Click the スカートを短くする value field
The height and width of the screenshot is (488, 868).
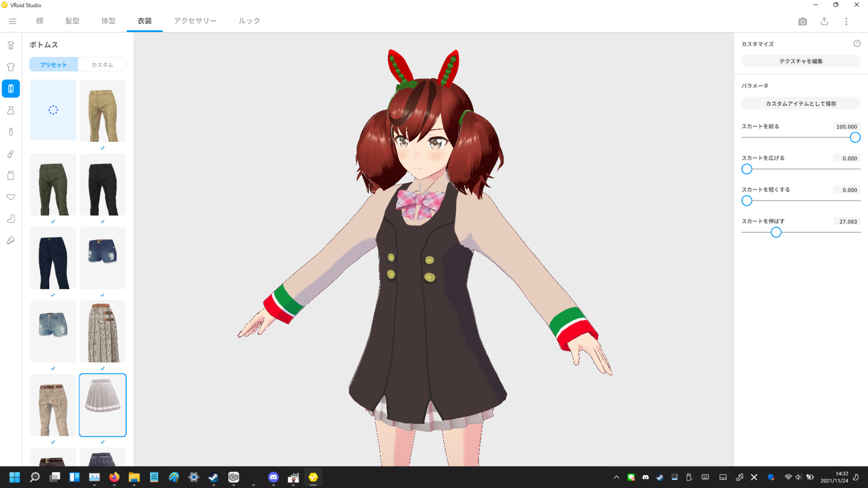[x=847, y=190]
